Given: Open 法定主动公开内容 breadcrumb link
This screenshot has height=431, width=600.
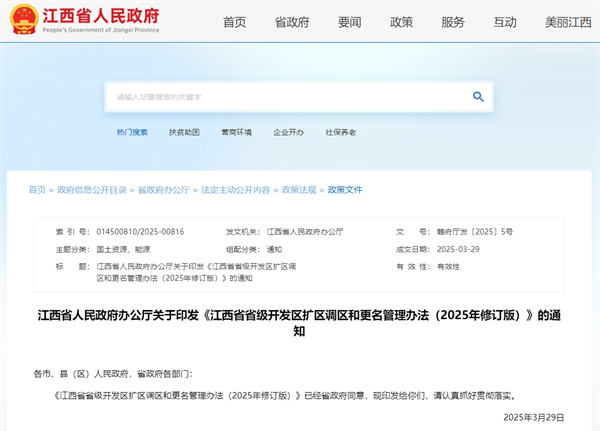Looking at the screenshot, I should click(235, 190).
